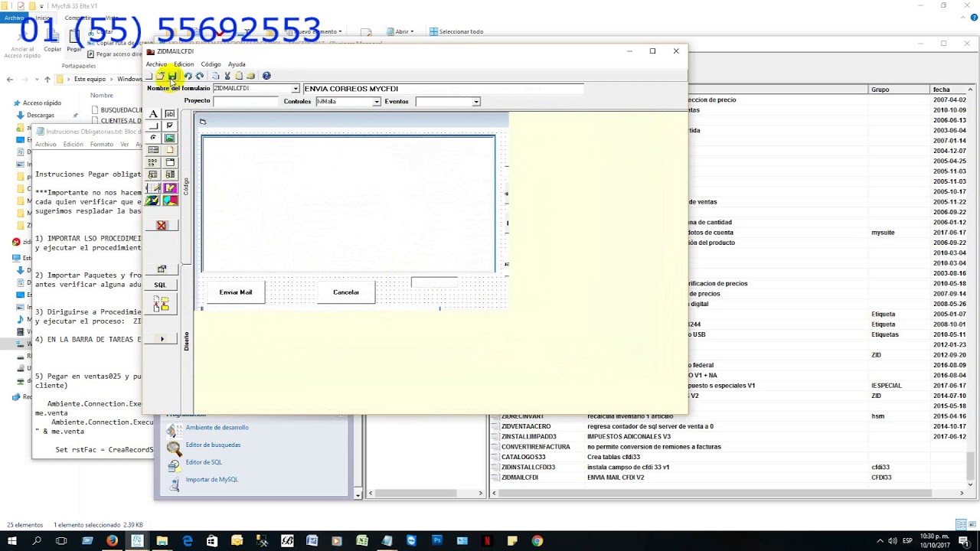The width and height of the screenshot is (980, 551).
Task: Select the Listbox control tool
Action: tap(154, 150)
